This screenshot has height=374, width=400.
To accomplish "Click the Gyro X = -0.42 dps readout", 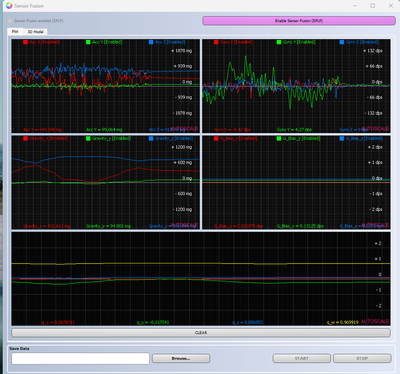I will [232, 130].
